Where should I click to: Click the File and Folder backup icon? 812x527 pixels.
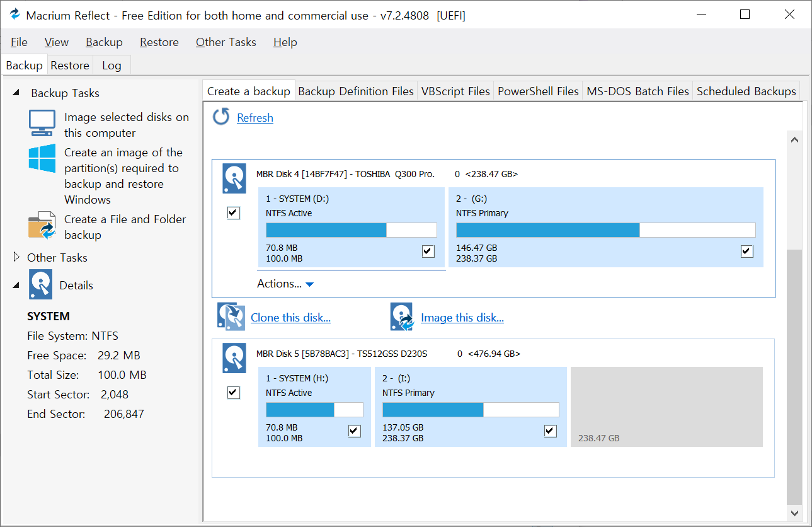(42, 226)
